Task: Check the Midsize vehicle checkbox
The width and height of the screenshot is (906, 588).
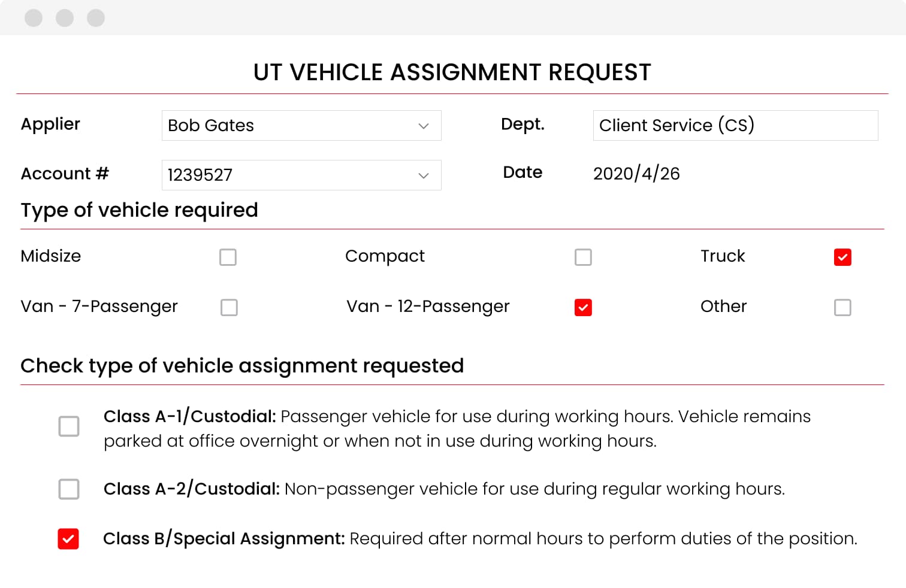Action: click(x=228, y=257)
